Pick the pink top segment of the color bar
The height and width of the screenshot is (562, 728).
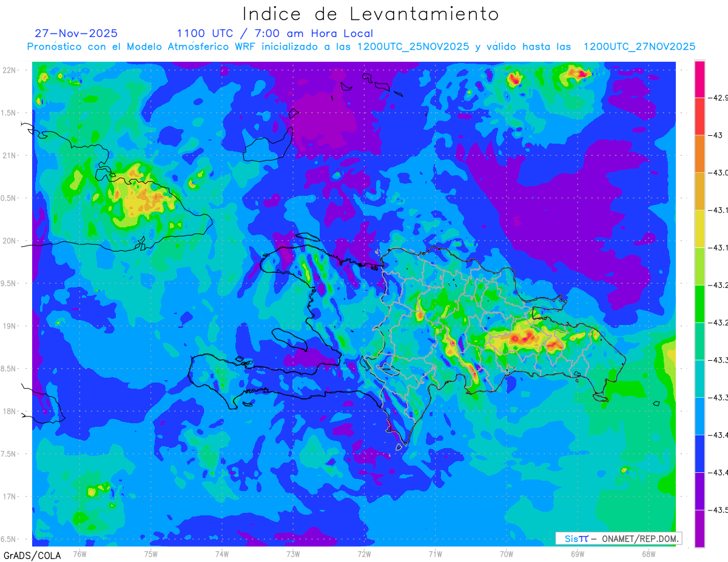(699, 79)
